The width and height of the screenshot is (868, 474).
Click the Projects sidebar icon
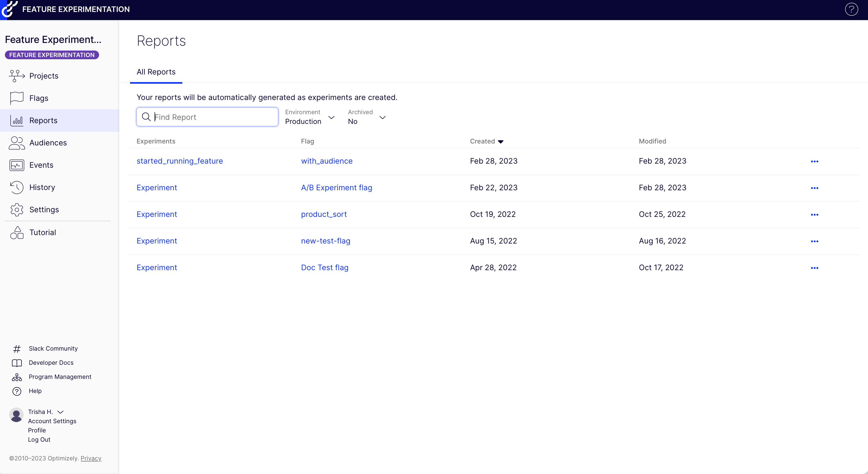tap(17, 76)
